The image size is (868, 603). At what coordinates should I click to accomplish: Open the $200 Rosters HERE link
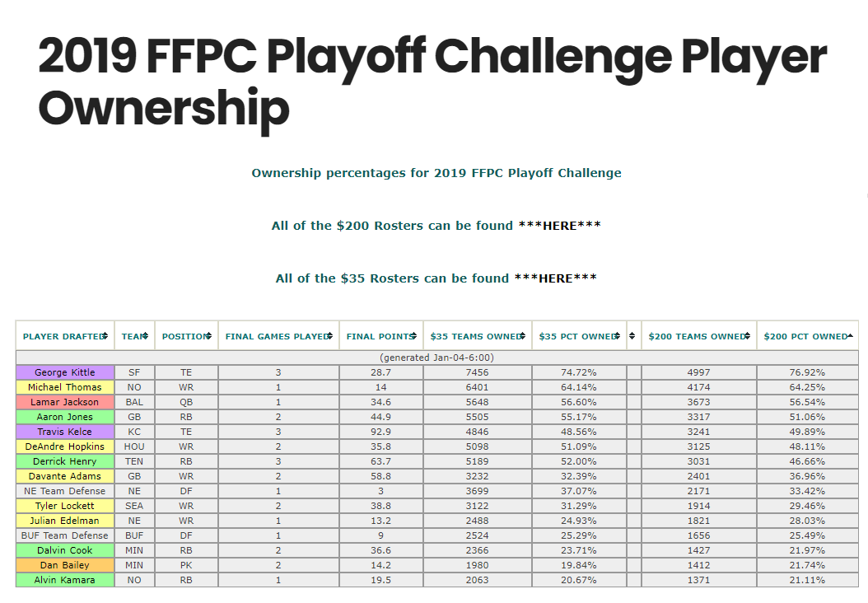click(x=558, y=225)
